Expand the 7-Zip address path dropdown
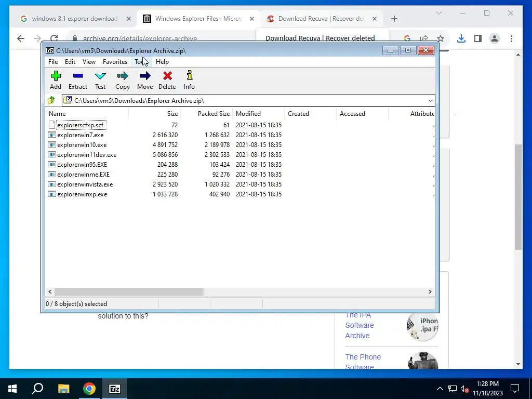The width and height of the screenshot is (532, 399). (x=430, y=100)
